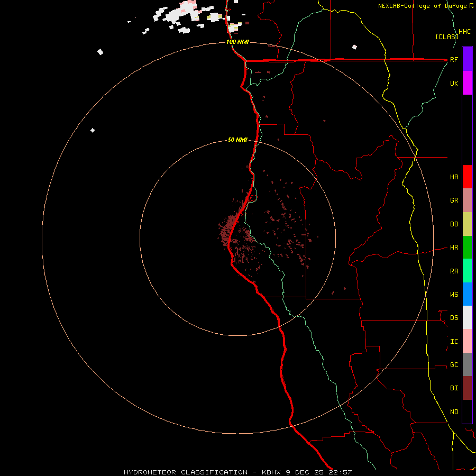Click the 'HHC' product code text

coord(464,32)
